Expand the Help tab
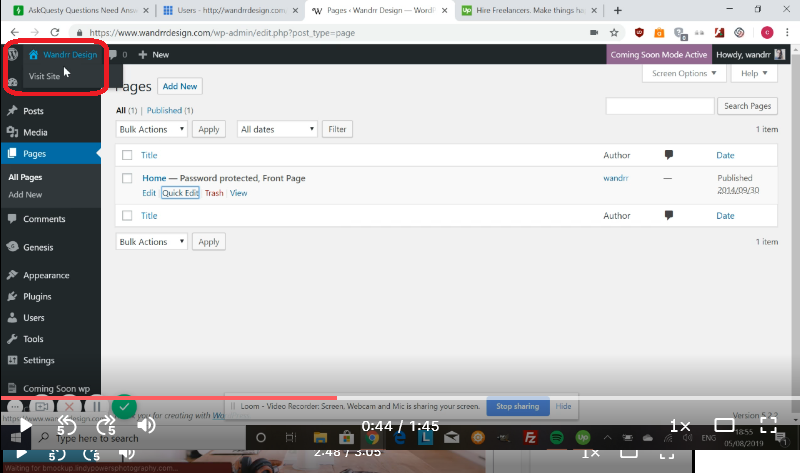Viewport: 800px width, 473px height. (754, 73)
